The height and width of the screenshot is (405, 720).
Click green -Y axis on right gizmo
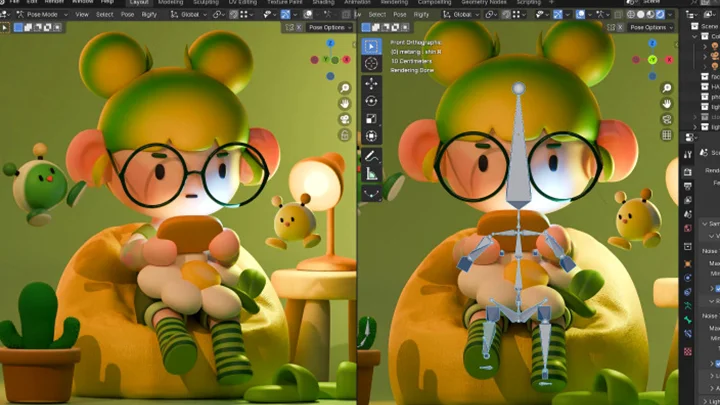(652, 60)
